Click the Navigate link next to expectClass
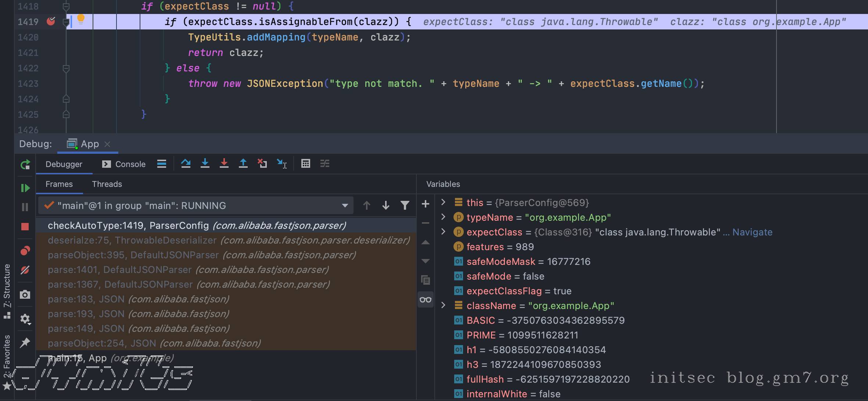Viewport: 868px width, 401px height. 752,232
